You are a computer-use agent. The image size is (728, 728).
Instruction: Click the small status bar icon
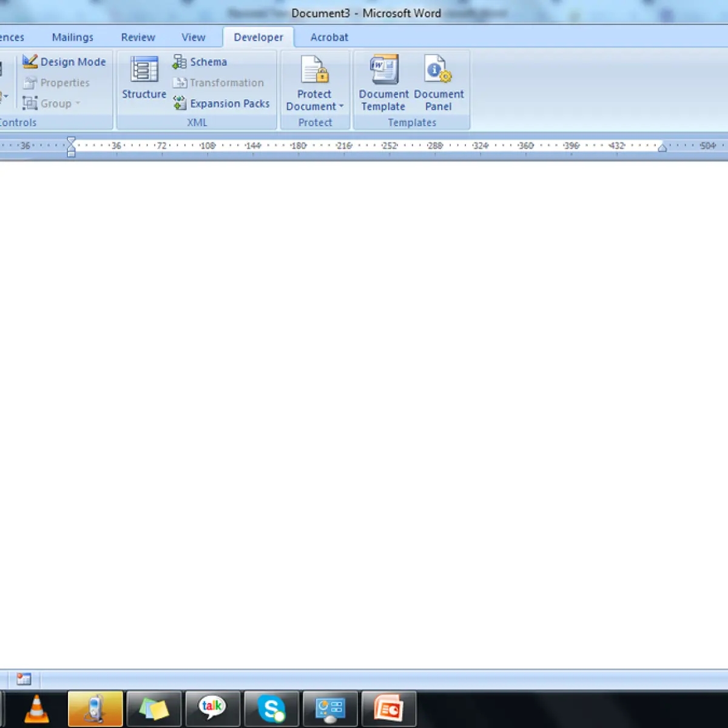click(24, 679)
